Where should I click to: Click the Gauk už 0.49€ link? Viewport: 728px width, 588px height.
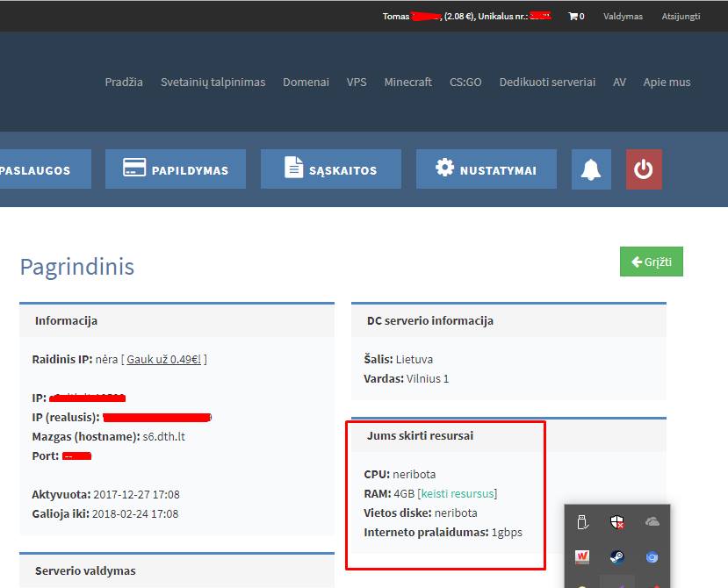pyautogui.click(x=164, y=359)
